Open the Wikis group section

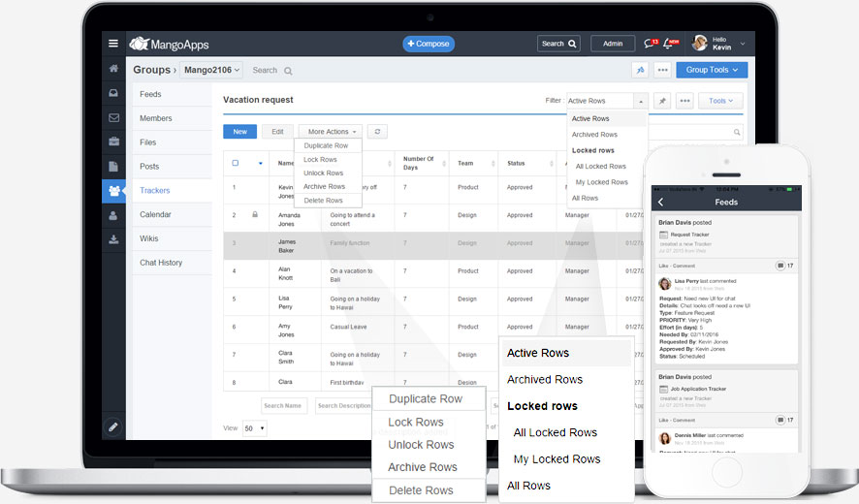tap(172, 238)
